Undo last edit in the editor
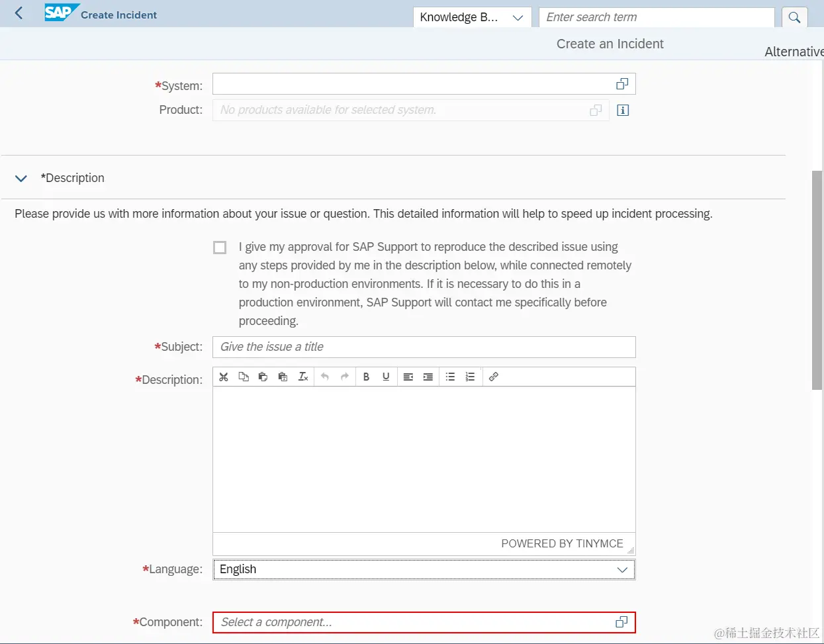Image resolution: width=824 pixels, height=644 pixels. pos(325,377)
